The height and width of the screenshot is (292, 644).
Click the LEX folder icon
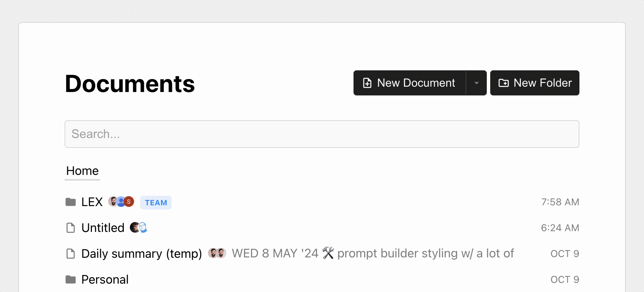click(x=71, y=202)
